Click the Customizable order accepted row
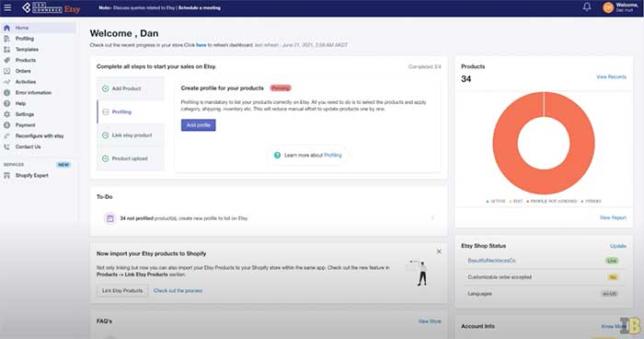Viewport: 644px width, 339px height. pos(544,277)
